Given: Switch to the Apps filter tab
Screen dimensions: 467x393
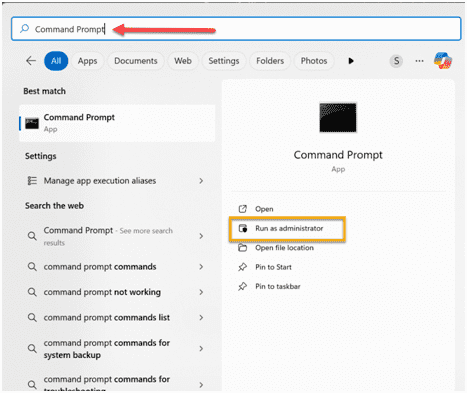Looking at the screenshot, I should click(88, 61).
